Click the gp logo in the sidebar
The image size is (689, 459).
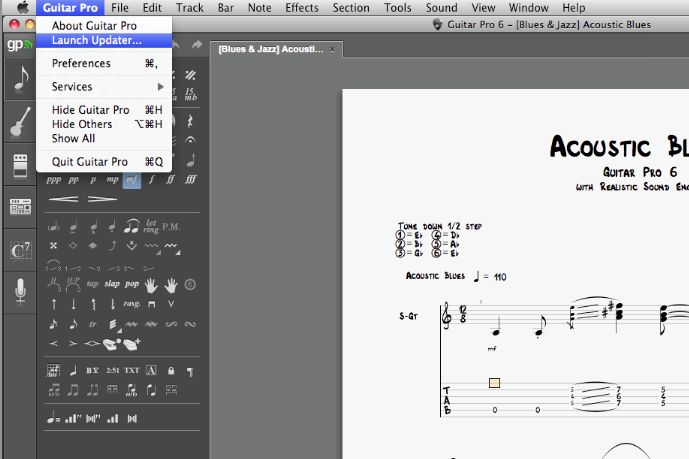point(19,44)
